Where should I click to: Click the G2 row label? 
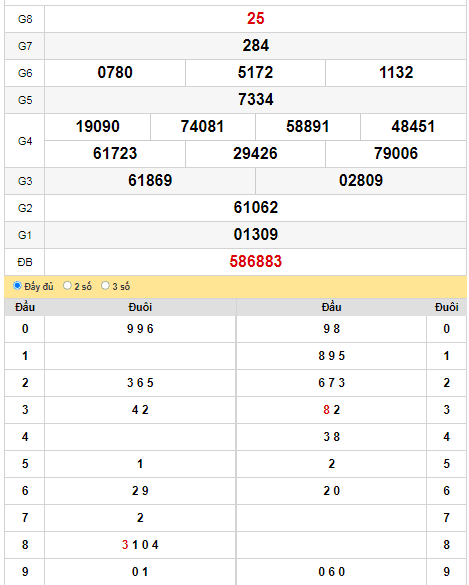point(25,208)
